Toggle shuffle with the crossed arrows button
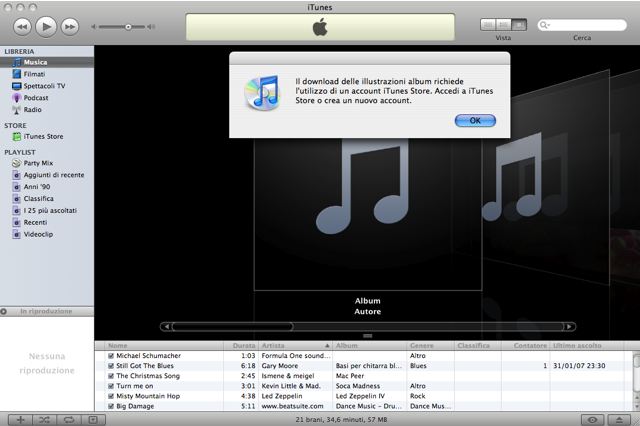The height and width of the screenshot is (426, 640). pos(44,419)
